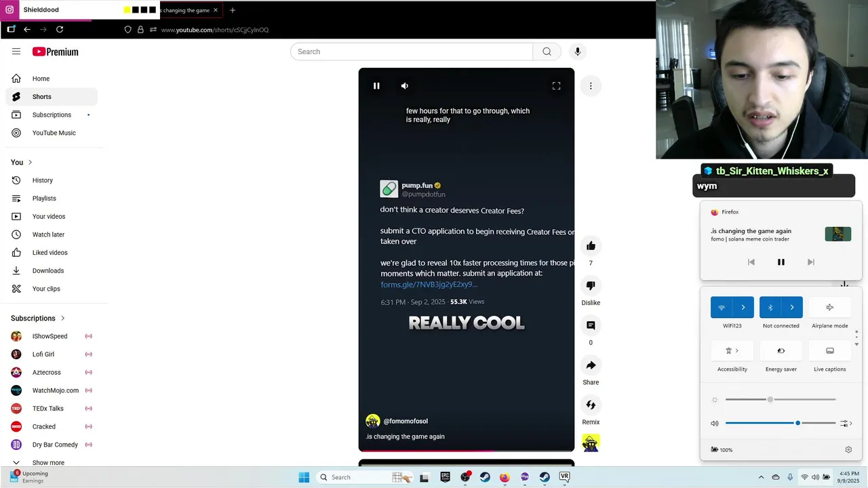Image resolution: width=868 pixels, height=488 pixels.
Task: Open Subscriptions in the sidebar
Action: point(52,115)
